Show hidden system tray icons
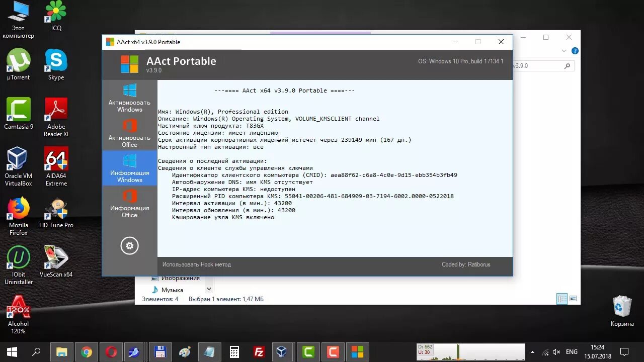The width and height of the screenshot is (644, 362). point(532,351)
